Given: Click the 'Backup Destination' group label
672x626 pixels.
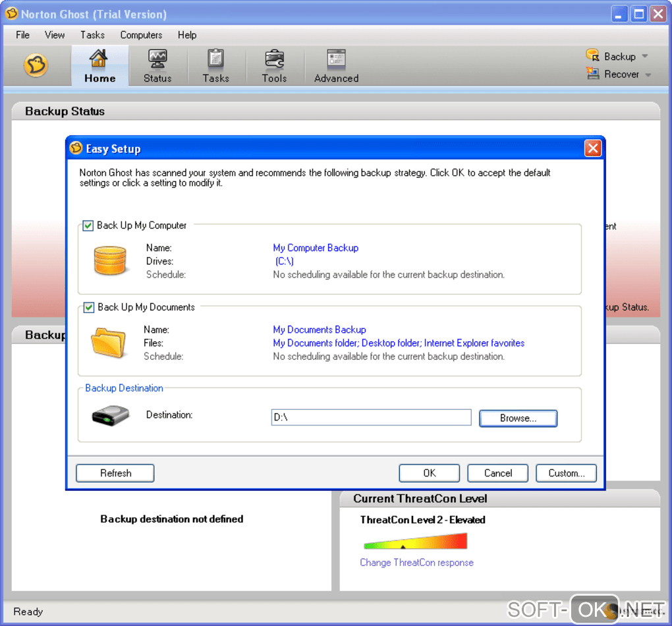Looking at the screenshot, I should tap(124, 388).
